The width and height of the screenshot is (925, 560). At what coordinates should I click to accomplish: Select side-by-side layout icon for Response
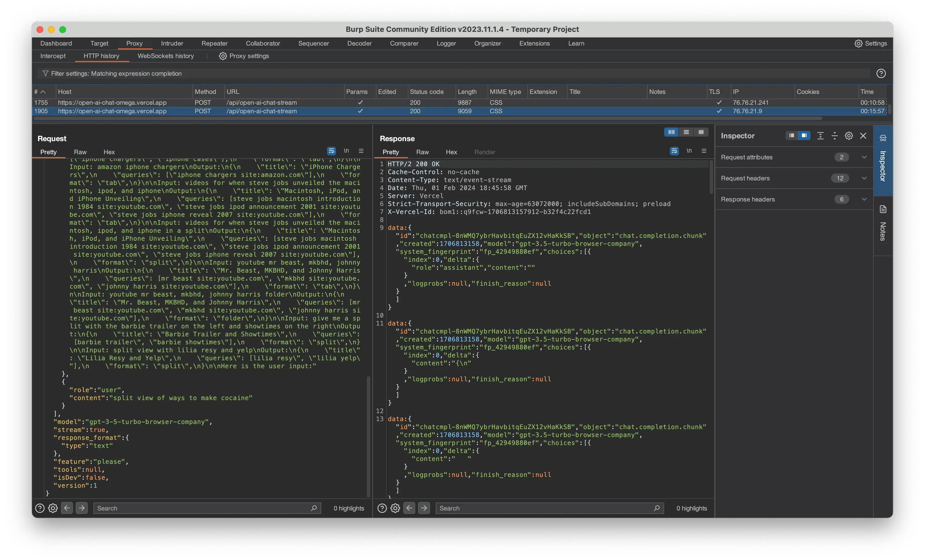671,132
